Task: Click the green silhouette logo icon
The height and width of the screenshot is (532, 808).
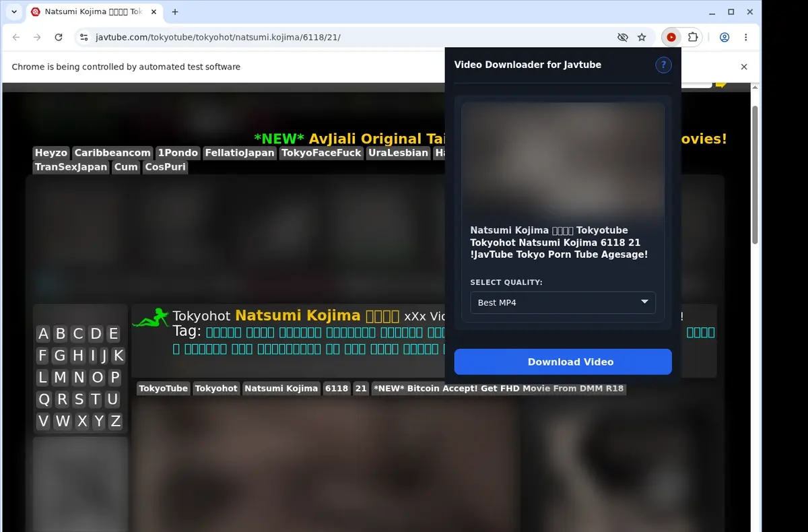Action: pos(150,318)
